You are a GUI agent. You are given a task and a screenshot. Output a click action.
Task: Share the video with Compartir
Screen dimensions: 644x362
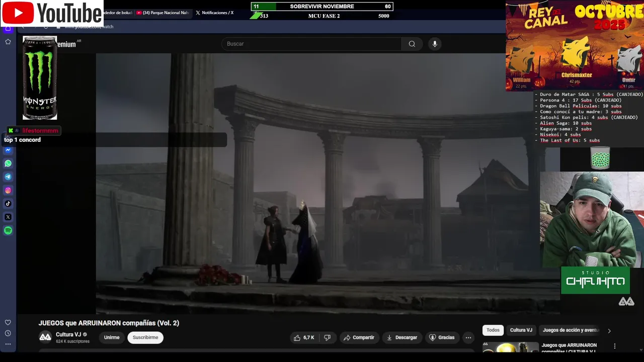click(x=359, y=338)
